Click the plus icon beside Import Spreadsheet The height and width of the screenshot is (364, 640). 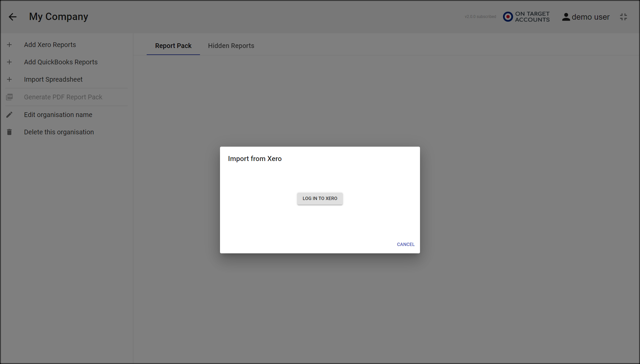(9, 79)
